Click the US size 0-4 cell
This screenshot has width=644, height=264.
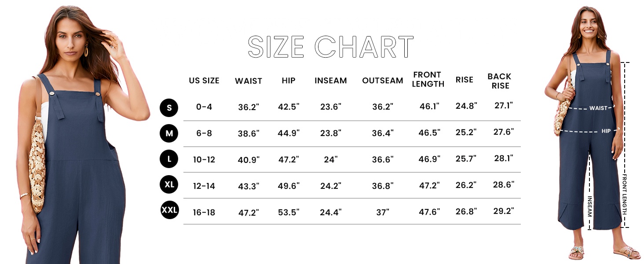coord(204,107)
